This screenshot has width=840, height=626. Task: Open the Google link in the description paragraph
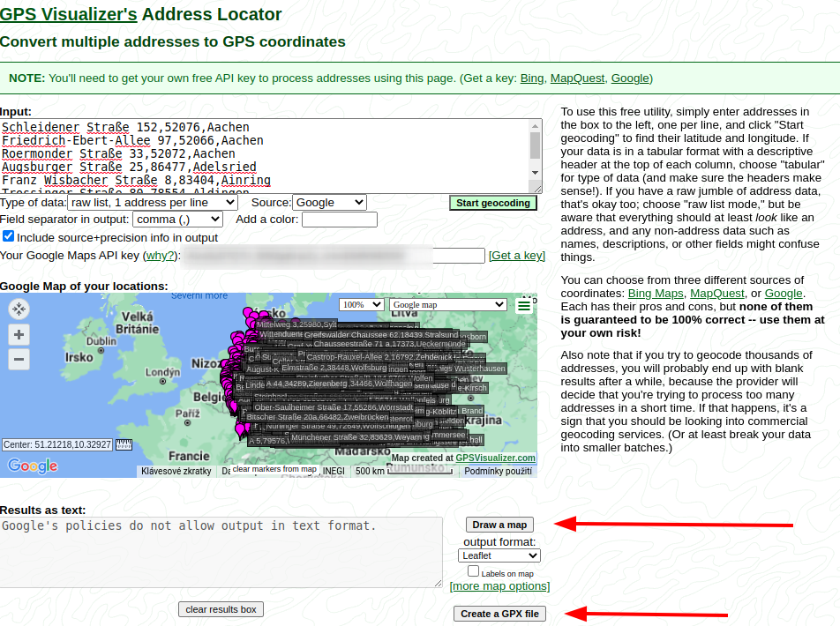(x=784, y=294)
